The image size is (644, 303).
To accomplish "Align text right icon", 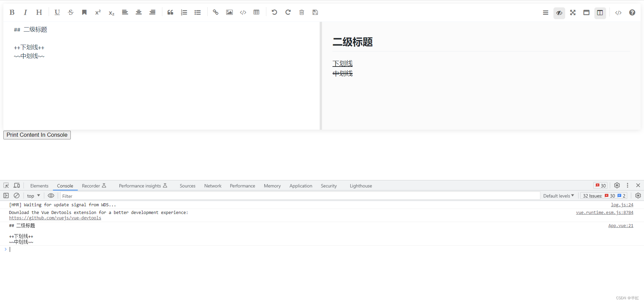I will click(x=152, y=12).
